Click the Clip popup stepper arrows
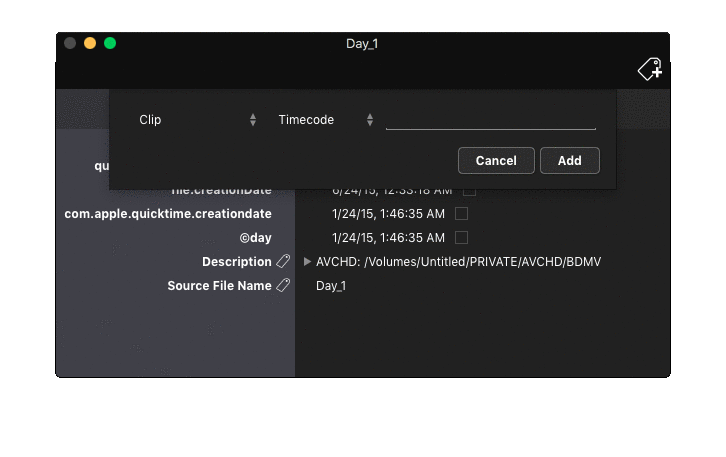 (253, 120)
